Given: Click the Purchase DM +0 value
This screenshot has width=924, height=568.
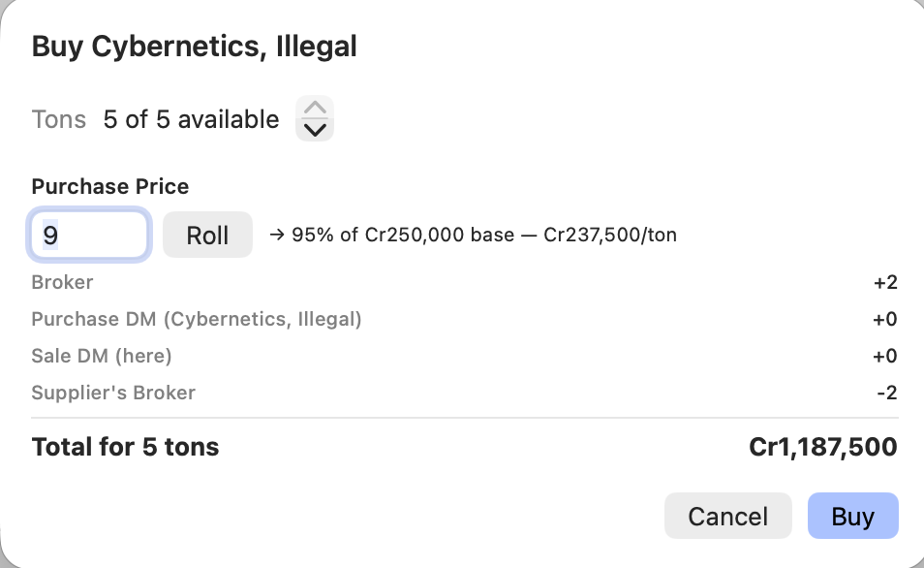Looking at the screenshot, I should 885,319.
